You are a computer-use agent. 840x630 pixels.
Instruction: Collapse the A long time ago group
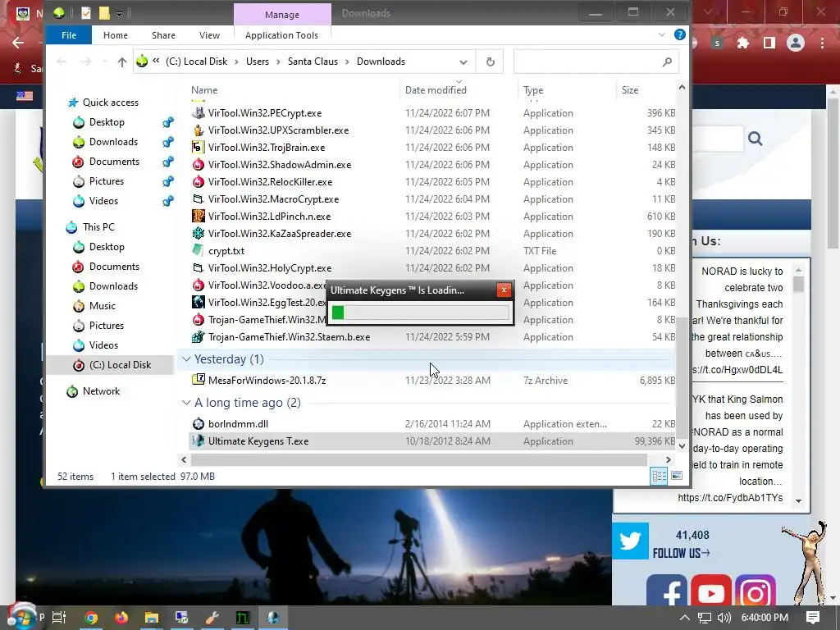click(186, 402)
